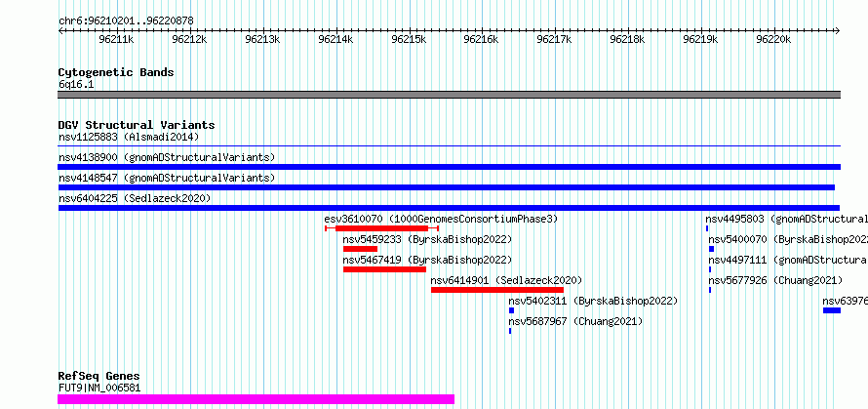Click the red bar under nsv5467419

point(384,269)
